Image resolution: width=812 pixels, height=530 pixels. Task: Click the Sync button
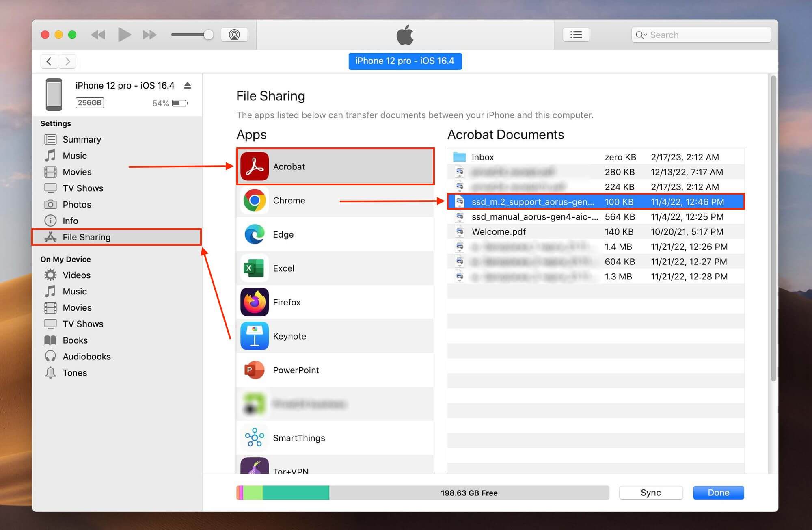coord(651,493)
